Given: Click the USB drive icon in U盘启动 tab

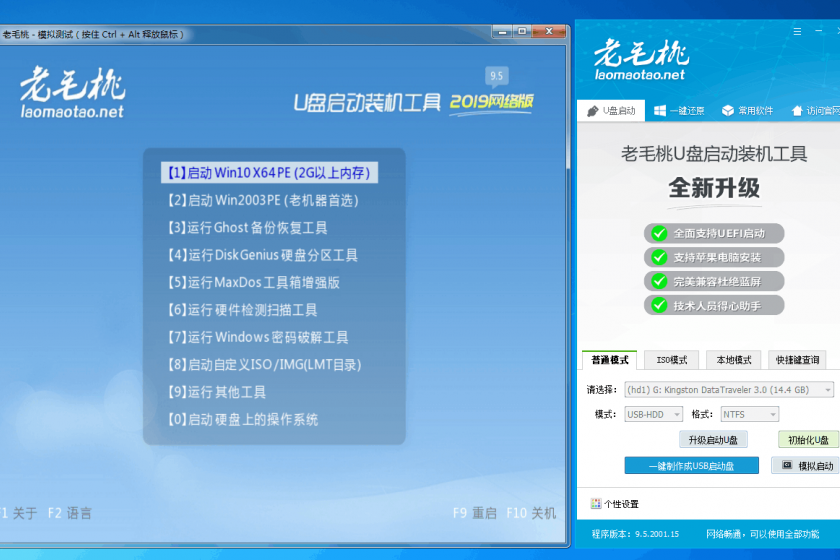Looking at the screenshot, I should pyautogui.click(x=591, y=111).
